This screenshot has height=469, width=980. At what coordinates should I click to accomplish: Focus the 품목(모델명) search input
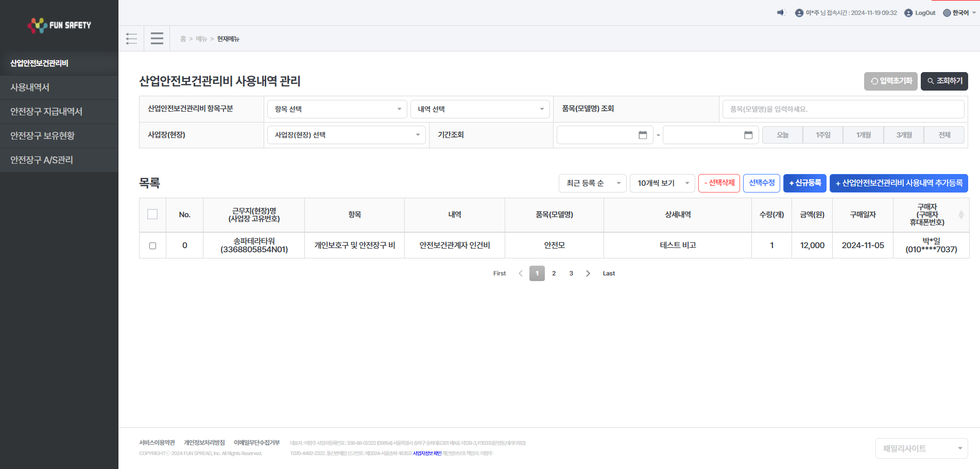pyautogui.click(x=843, y=109)
